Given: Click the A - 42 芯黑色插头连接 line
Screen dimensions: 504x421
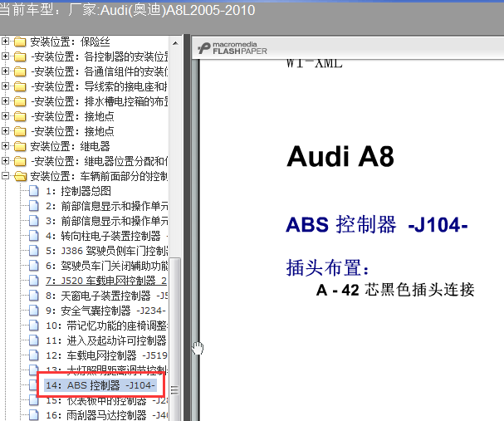Looking at the screenshot, I should [395, 290].
